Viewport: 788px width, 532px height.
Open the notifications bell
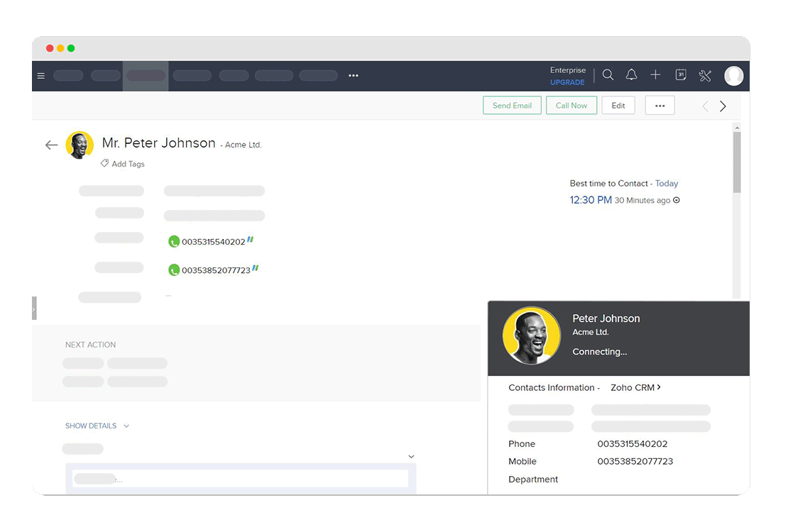click(x=631, y=75)
